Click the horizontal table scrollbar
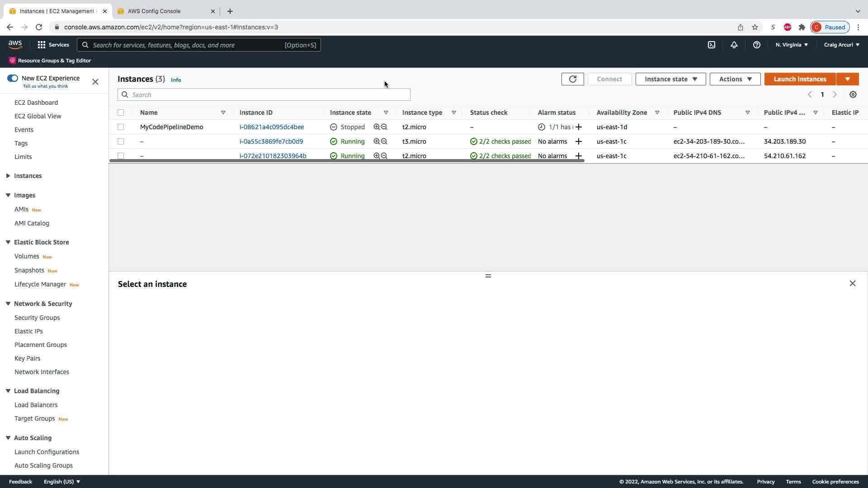This screenshot has width=868, height=488. pos(347,161)
